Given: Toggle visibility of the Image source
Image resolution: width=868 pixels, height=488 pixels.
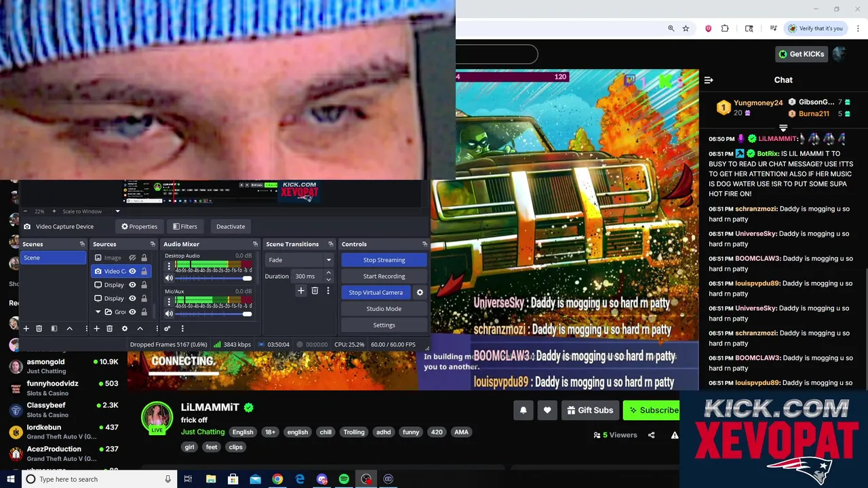Looking at the screenshot, I should pyautogui.click(x=132, y=258).
